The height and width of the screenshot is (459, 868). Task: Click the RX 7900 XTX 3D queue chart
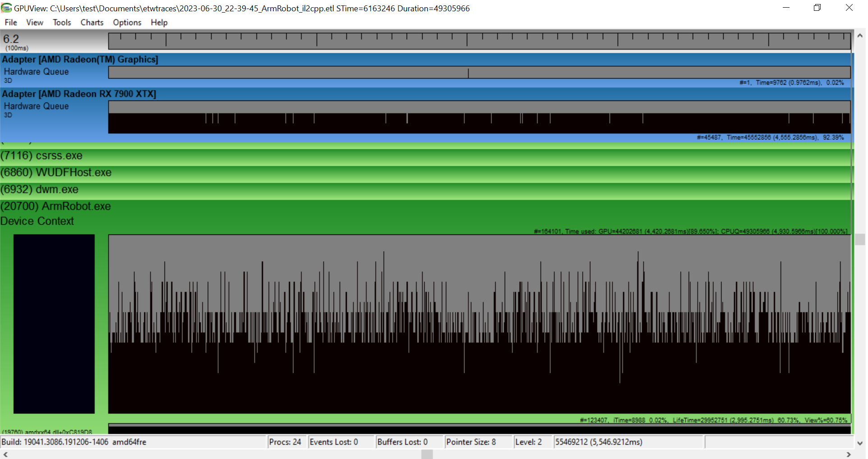click(479, 117)
